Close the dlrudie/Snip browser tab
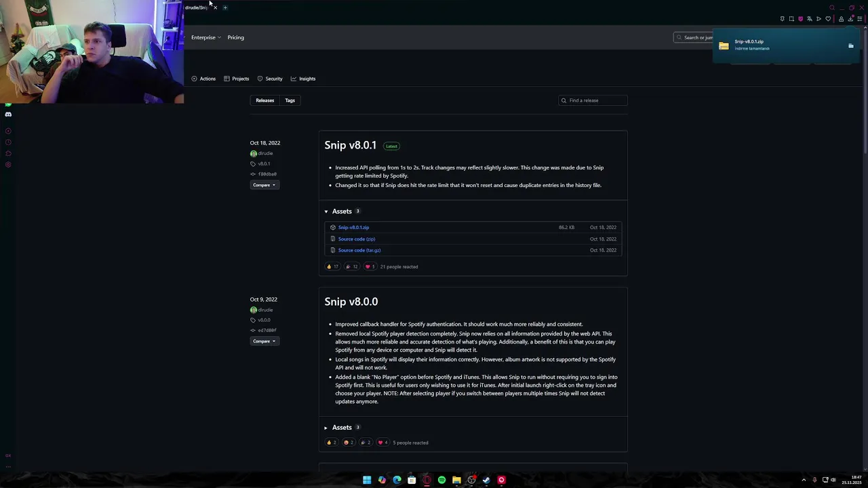The image size is (868, 488). 215,7
